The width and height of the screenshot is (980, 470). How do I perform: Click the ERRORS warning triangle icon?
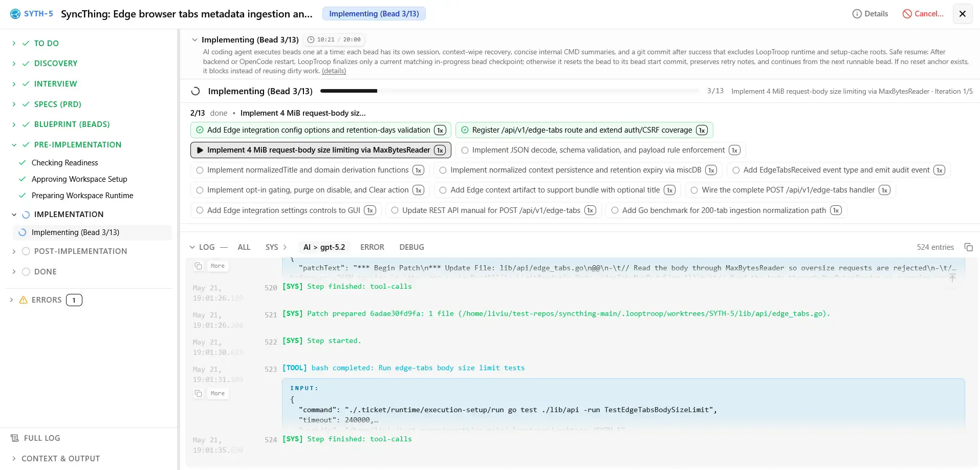click(x=23, y=300)
